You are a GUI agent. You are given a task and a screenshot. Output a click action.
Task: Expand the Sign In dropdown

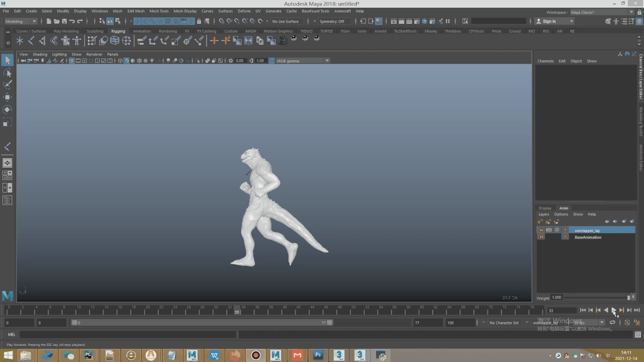(x=554, y=21)
